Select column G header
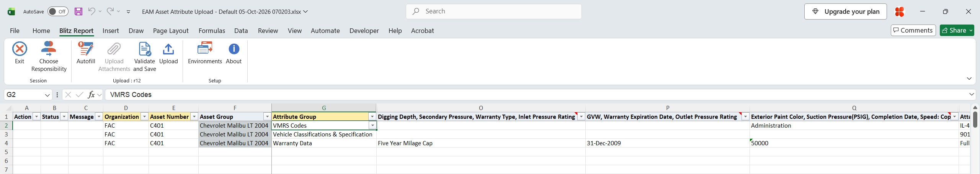980x174 pixels. 324,108
